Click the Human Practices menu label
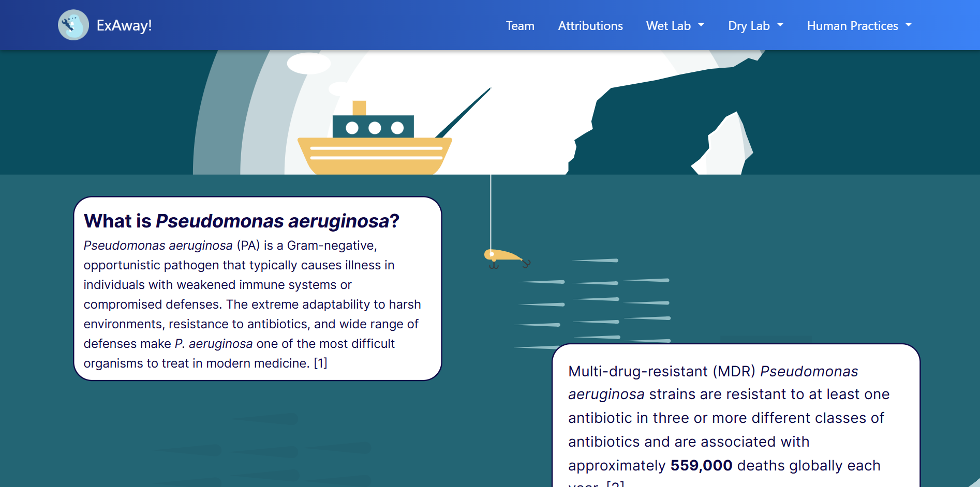The width and height of the screenshot is (980, 487). 852,26
